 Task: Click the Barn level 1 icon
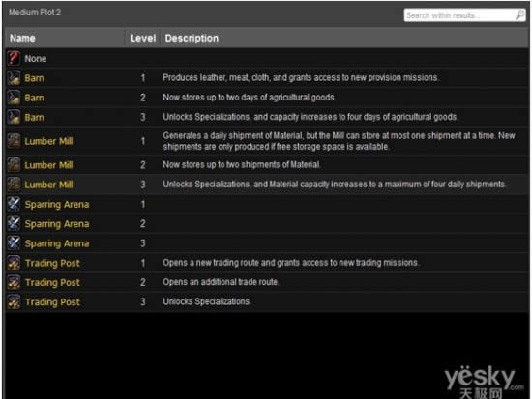coord(14,78)
